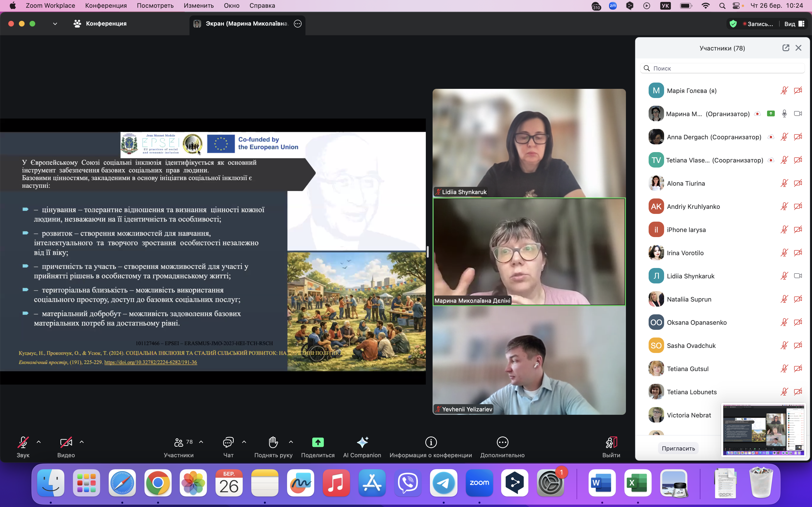
Task: Click the More options ellipsis in toolbar
Action: [x=502, y=442]
